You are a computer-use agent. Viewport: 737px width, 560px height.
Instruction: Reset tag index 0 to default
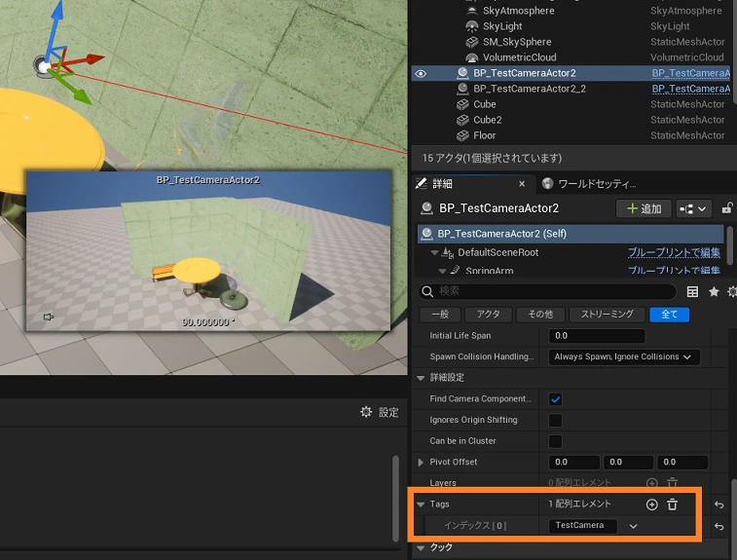point(719,526)
